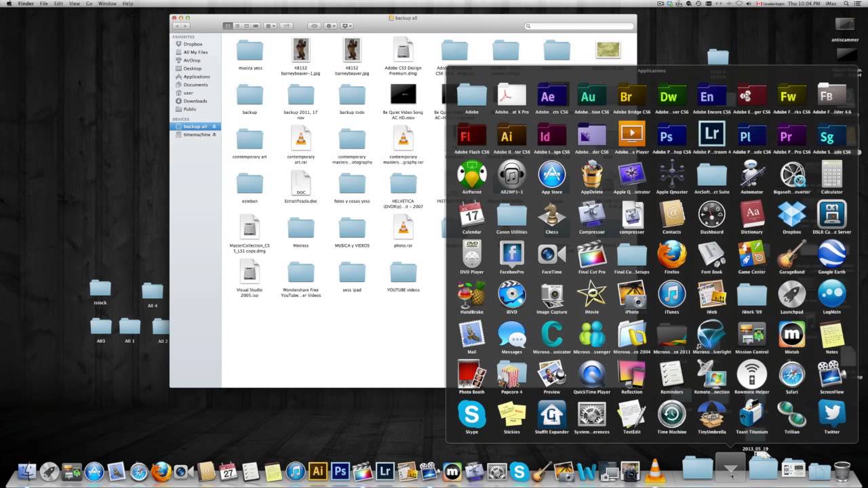Eject the backup all volume
This screenshot has width=868, height=488.
(x=214, y=126)
